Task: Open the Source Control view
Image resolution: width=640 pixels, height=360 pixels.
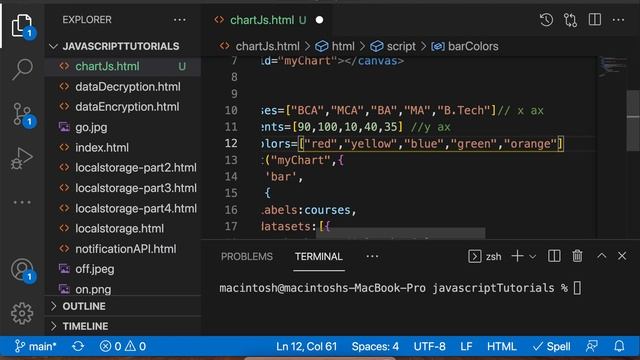Action: pyautogui.click(x=22, y=114)
